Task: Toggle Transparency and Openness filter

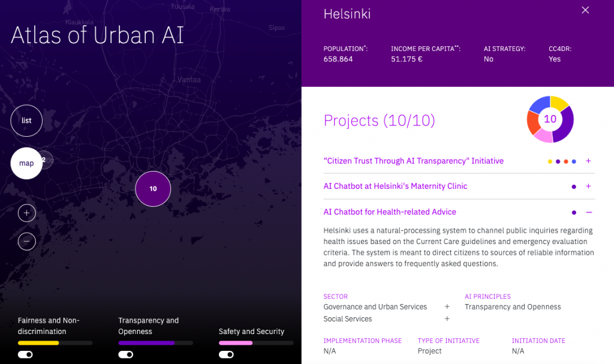Action: point(126,354)
